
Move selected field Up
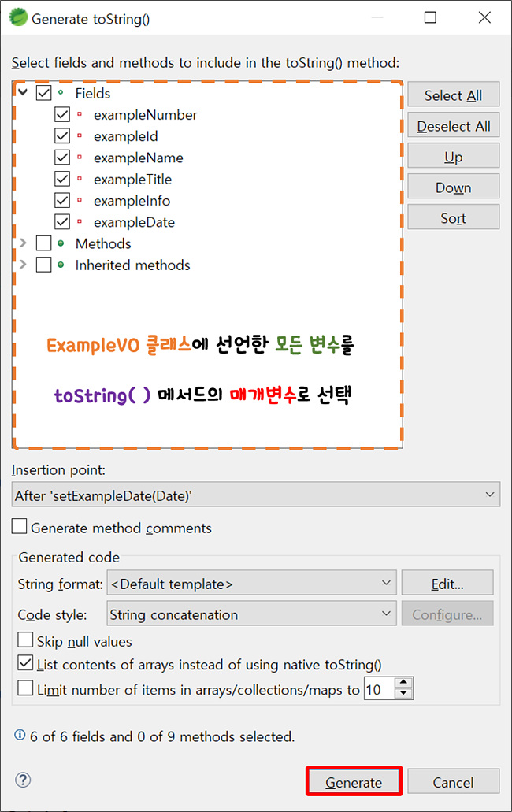point(454,156)
